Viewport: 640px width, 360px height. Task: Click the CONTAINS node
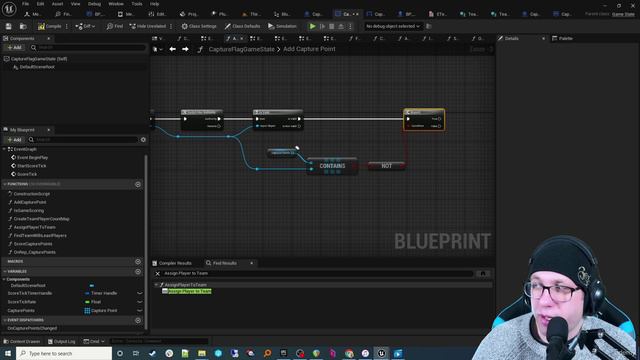pyautogui.click(x=332, y=166)
